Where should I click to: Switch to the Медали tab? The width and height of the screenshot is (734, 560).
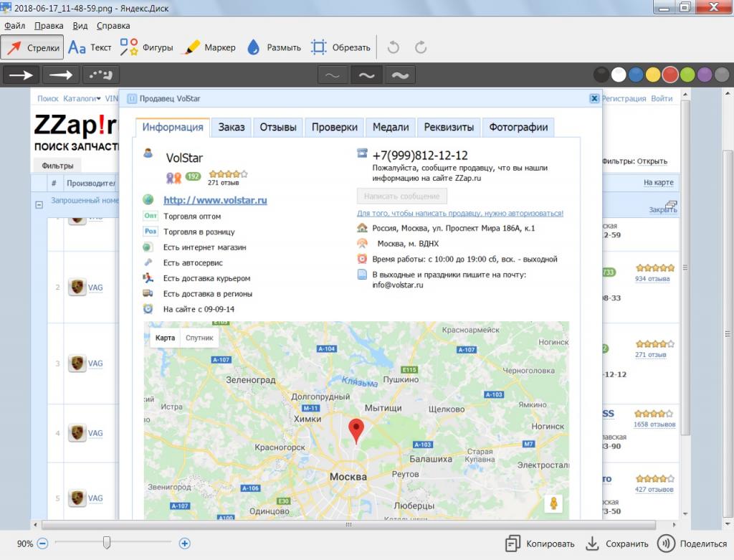[391, 128]
